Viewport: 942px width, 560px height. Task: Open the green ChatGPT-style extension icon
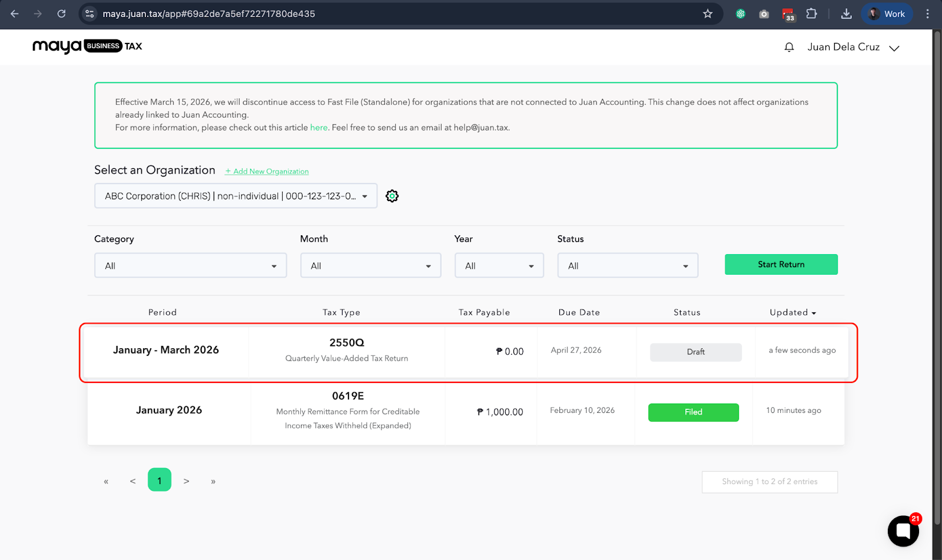coord(741,14)
